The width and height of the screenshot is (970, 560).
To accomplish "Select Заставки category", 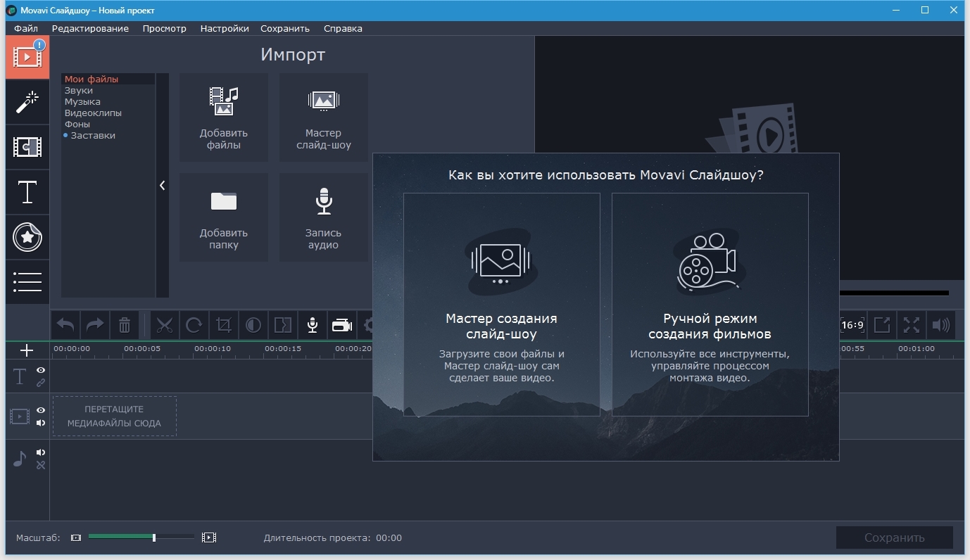I will pos(93,136).
